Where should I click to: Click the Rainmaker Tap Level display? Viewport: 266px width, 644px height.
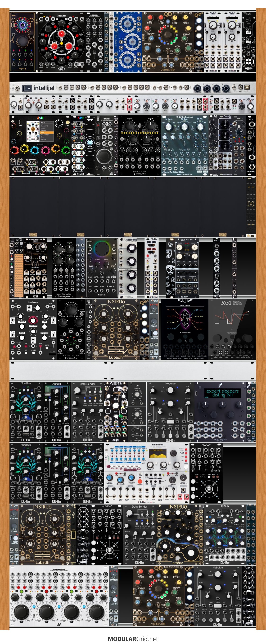click(x=158, y=454)
